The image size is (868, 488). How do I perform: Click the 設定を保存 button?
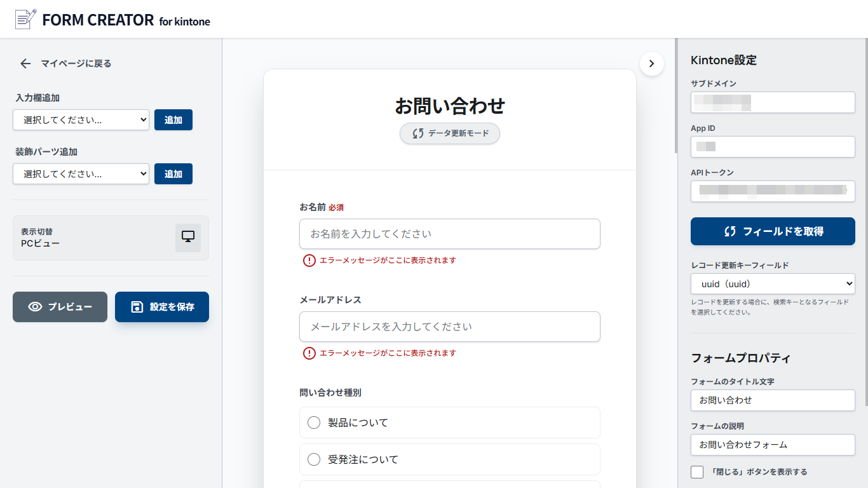point(162,307)
